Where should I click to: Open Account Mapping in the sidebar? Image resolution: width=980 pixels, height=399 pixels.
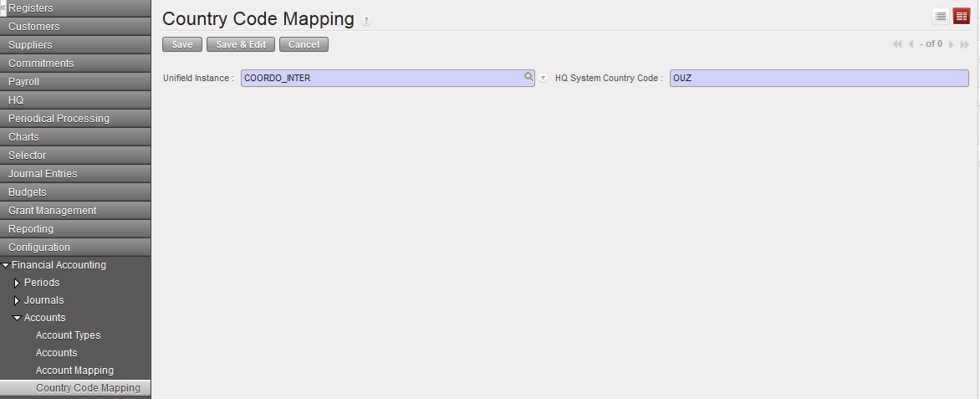(74, 371)
